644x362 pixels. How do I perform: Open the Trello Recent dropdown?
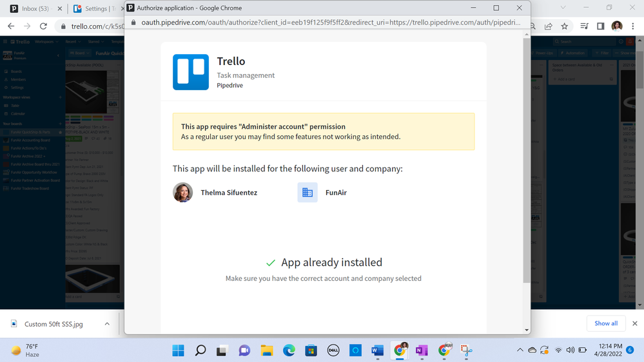click(73, 42)
